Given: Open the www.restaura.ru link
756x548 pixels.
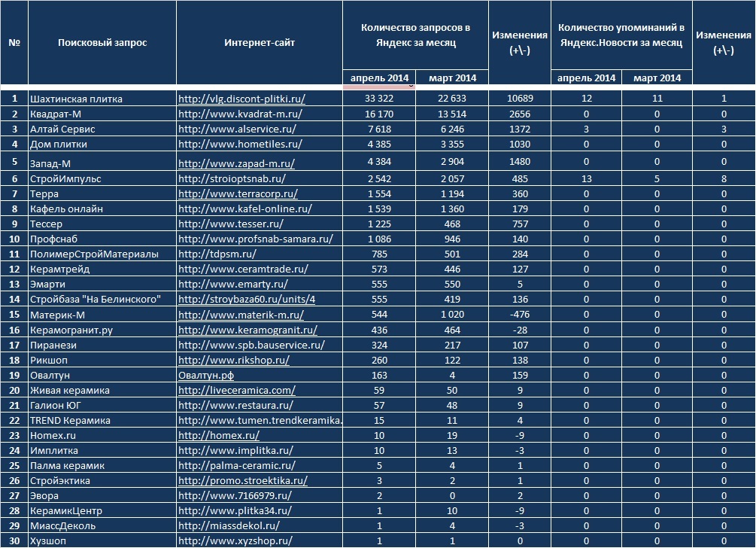Looking at the screenshot, I should 235,405.
